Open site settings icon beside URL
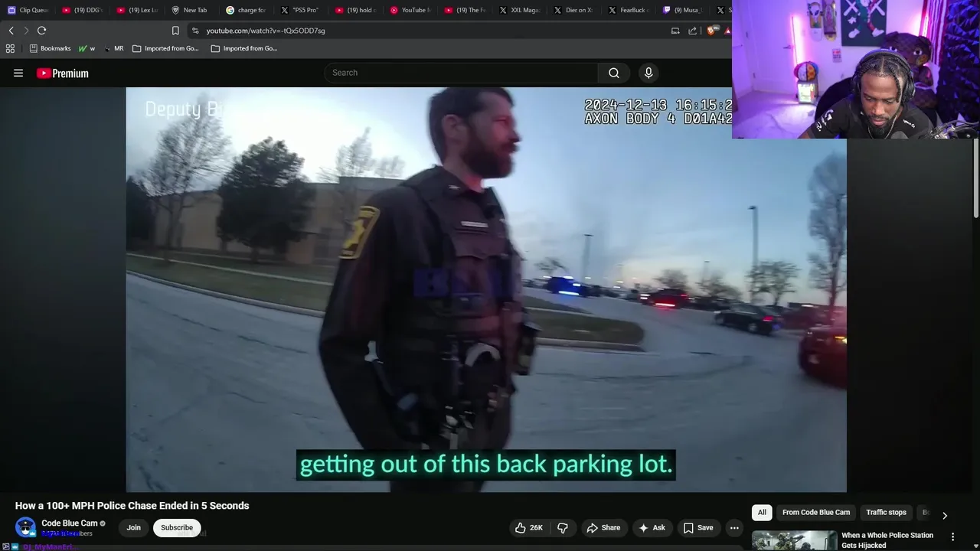Image resolution: width=980 pixels, height=551 pixels. 195,31
